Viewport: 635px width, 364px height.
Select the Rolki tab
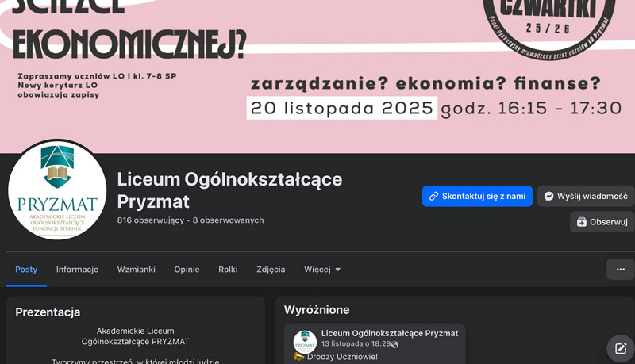(228, 270)
